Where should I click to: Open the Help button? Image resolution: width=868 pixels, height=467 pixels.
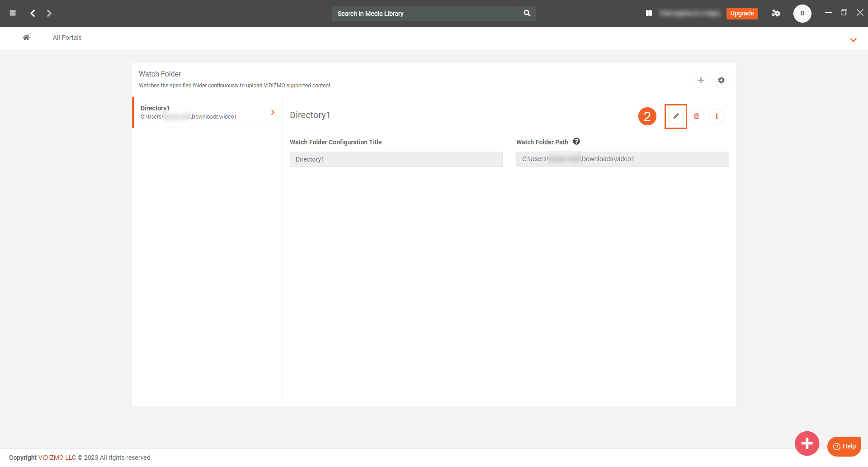pos(844,446)
